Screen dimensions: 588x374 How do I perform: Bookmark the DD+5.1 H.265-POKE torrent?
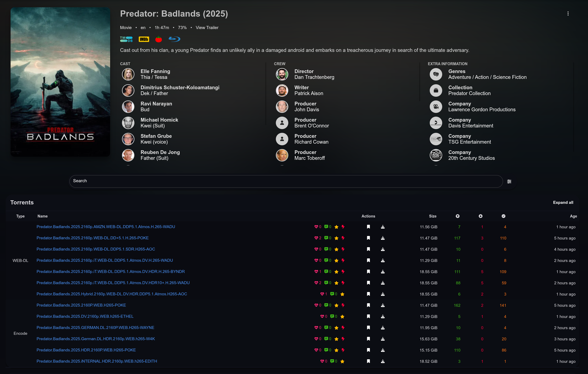click(x=368, y=238)
